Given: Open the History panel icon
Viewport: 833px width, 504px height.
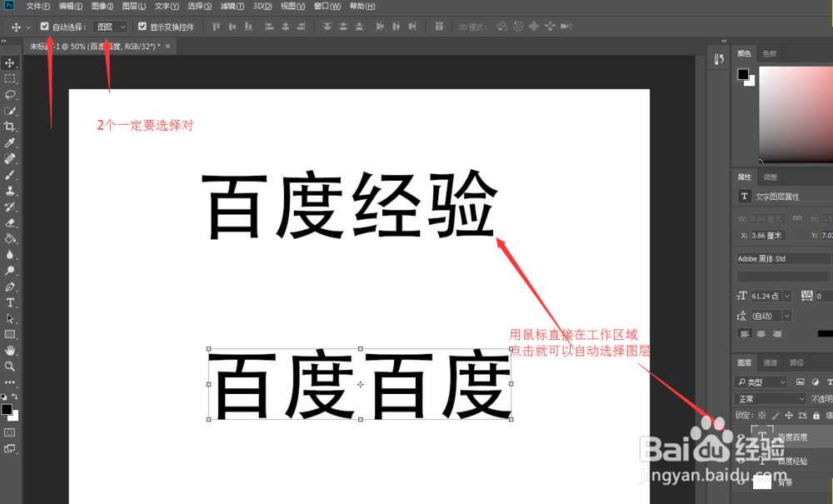Looking at the screenshot, I should click(719, 59).
